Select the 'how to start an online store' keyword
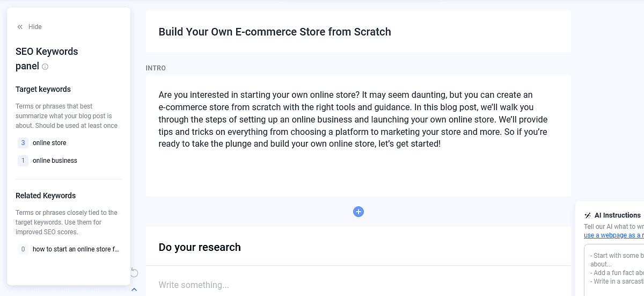 coord(76,249)
